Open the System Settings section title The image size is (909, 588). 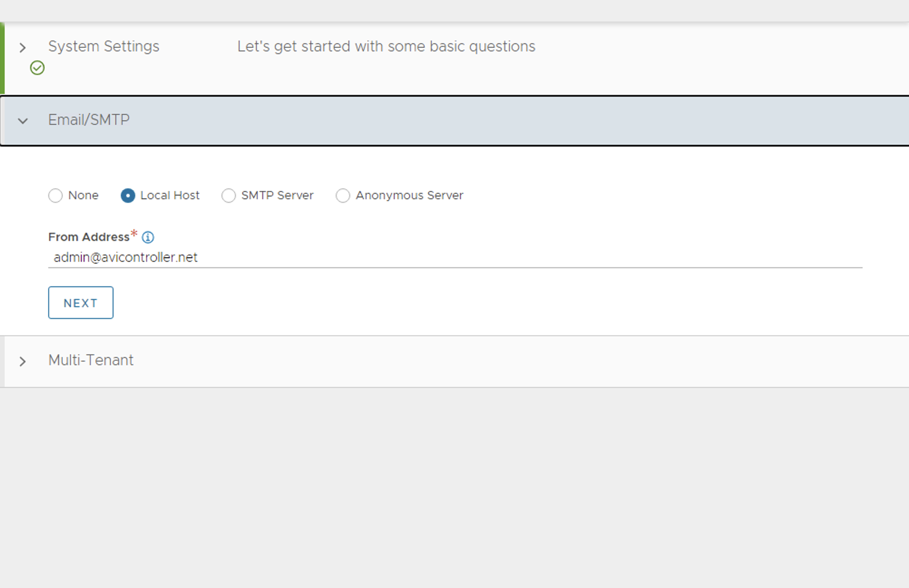pos(104,46)
